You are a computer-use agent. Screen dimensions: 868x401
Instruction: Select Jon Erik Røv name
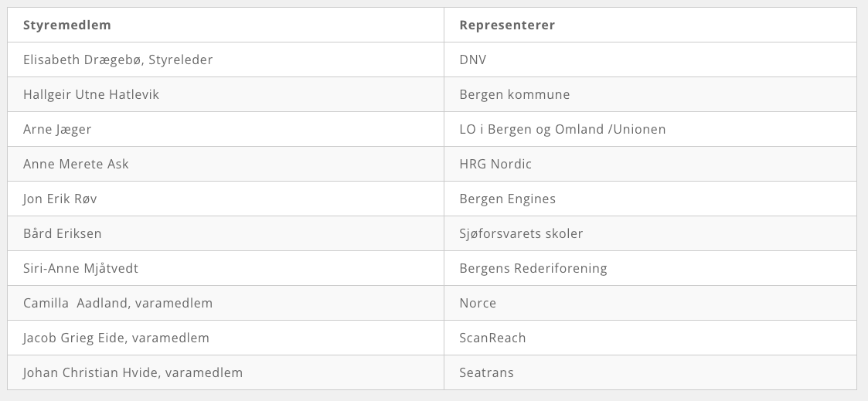coord(60,199)
